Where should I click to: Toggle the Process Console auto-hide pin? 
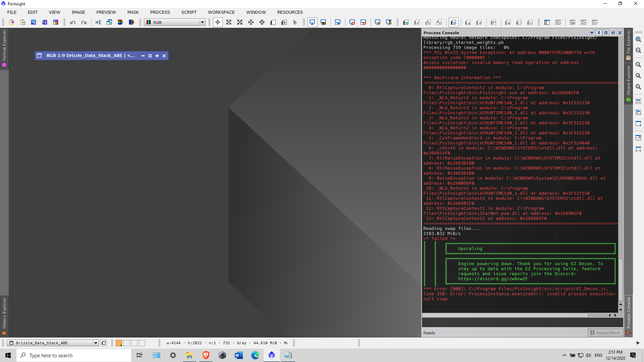[613, 33]
